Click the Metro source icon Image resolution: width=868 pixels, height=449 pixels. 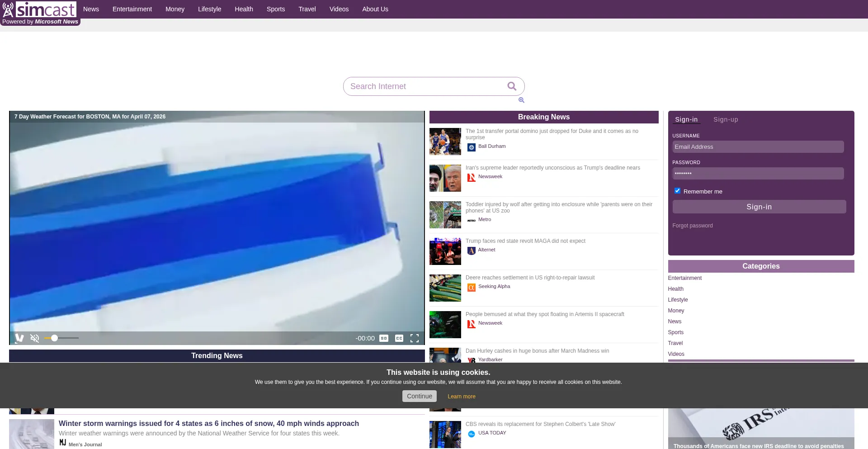coord(471,220)
